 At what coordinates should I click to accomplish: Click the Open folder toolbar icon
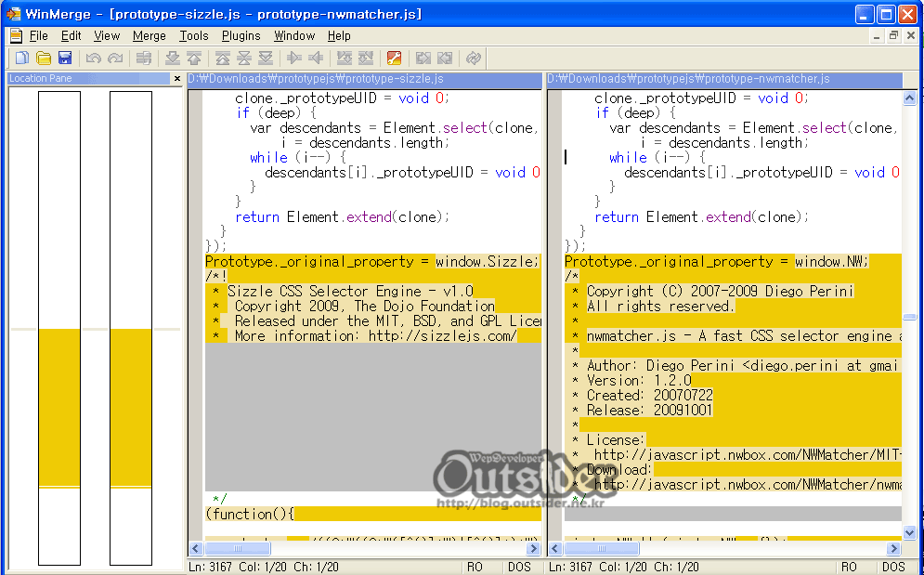click(43, 58)
